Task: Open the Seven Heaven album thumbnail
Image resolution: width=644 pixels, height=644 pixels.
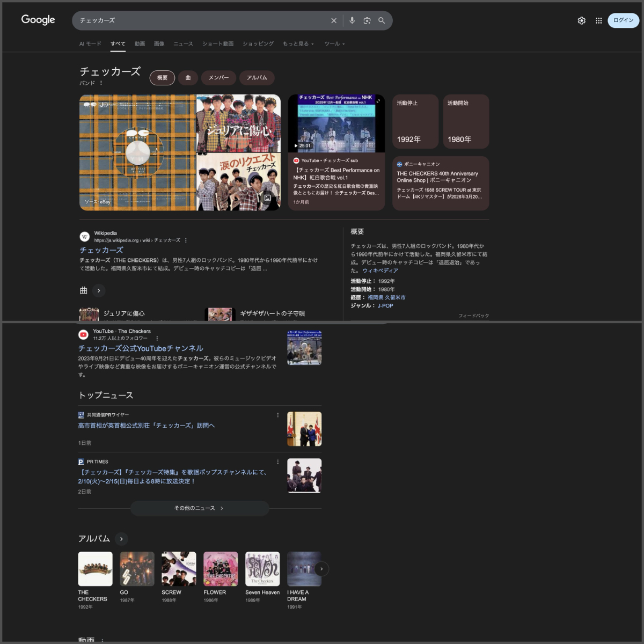Action: point(262,569)
